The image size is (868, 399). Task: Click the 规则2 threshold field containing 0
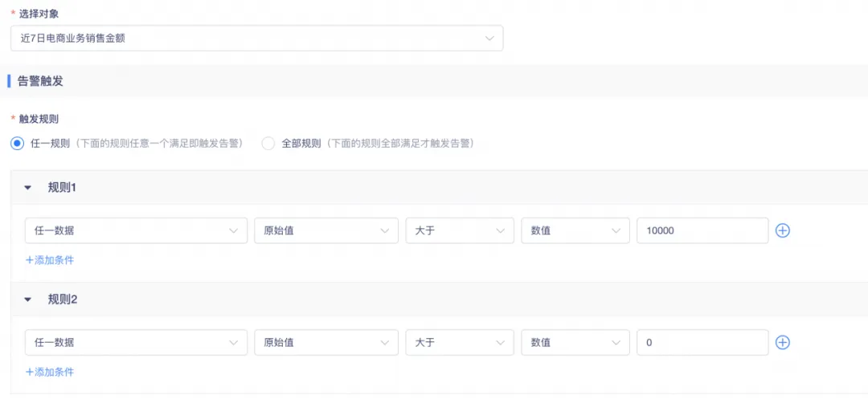coord(702,342)
